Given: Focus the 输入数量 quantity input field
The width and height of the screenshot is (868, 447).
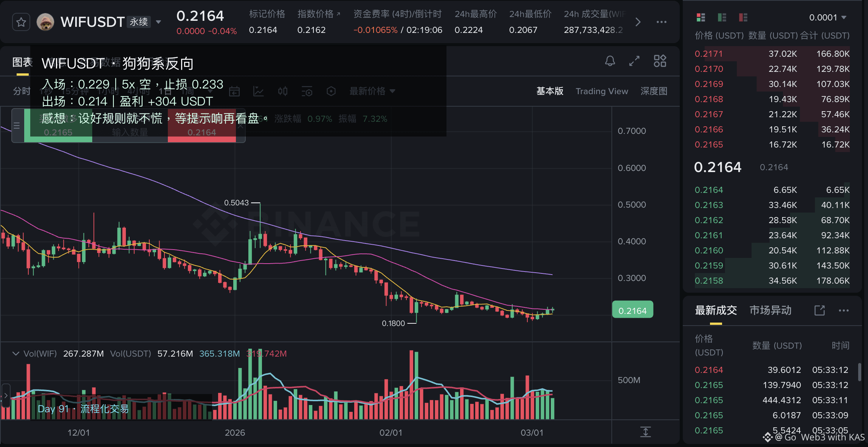Looking at the screenshot, I should tap(130, 132).
